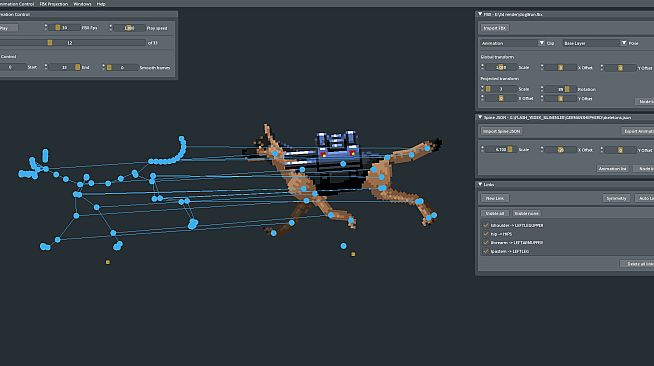Viewport: 654px width, 366px height.
Task: Click the FBX fps stepper arrows
Action: point(45,28)
